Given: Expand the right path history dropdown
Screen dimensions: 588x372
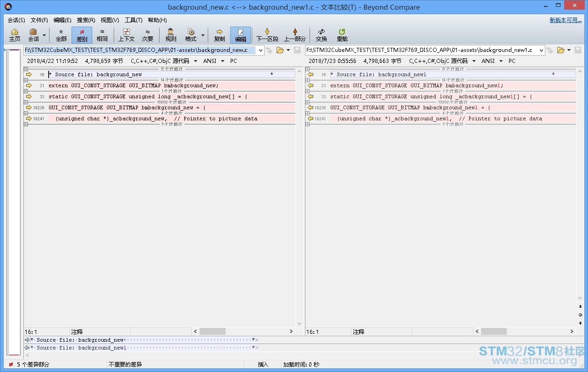Looking at the screenshot, I should [x=542, y=50].
